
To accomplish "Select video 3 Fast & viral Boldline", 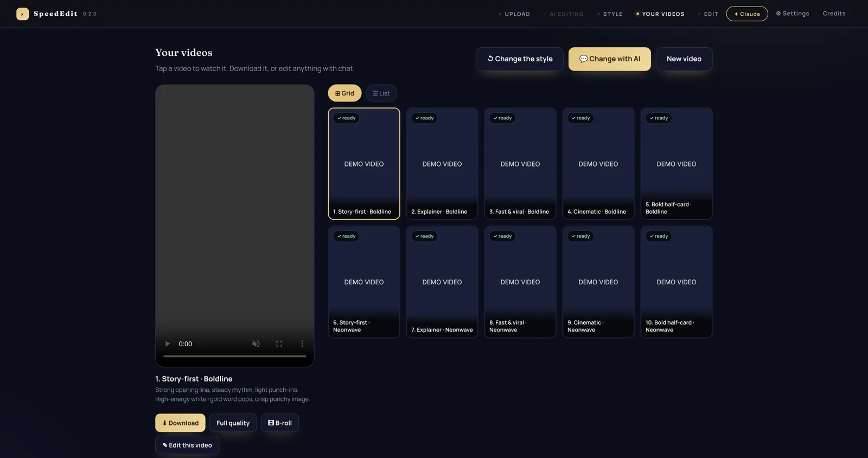I will click(520, 163).
